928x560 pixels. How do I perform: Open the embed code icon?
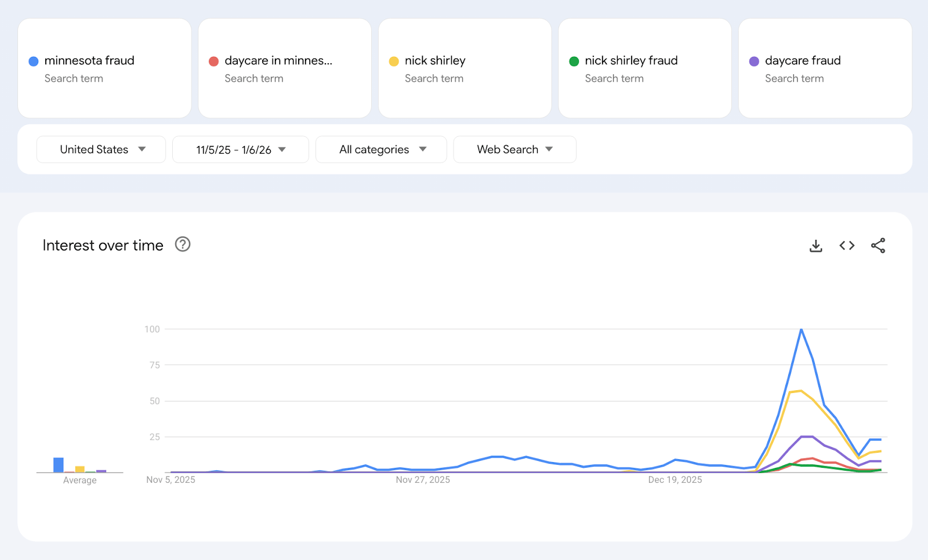coord(847,246)
